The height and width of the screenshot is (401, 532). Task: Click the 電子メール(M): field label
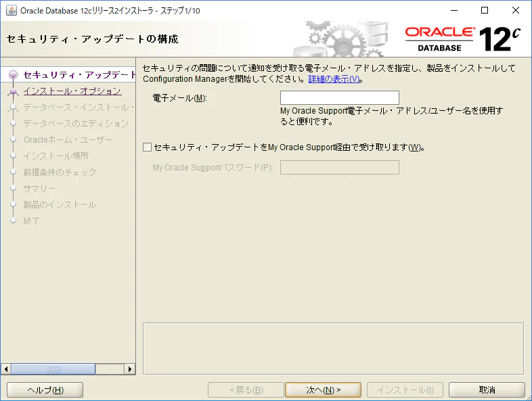[x=180, y=98]
